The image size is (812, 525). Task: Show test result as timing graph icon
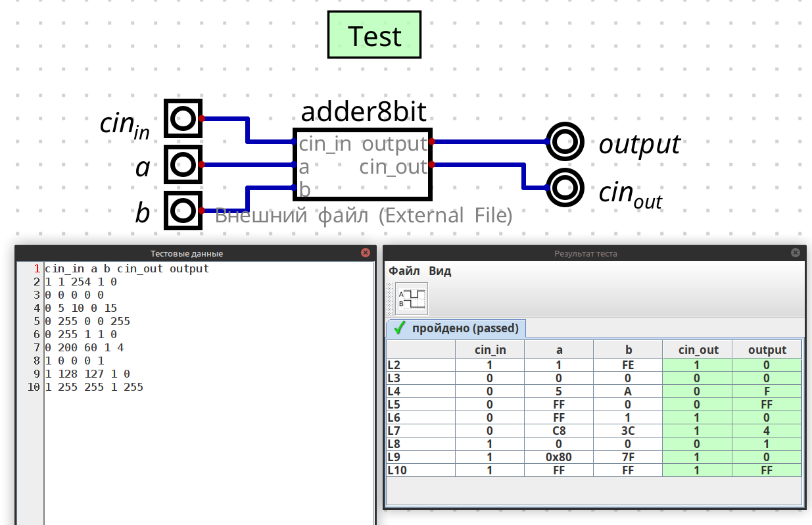pyautogui.click(x=411, y=299)
